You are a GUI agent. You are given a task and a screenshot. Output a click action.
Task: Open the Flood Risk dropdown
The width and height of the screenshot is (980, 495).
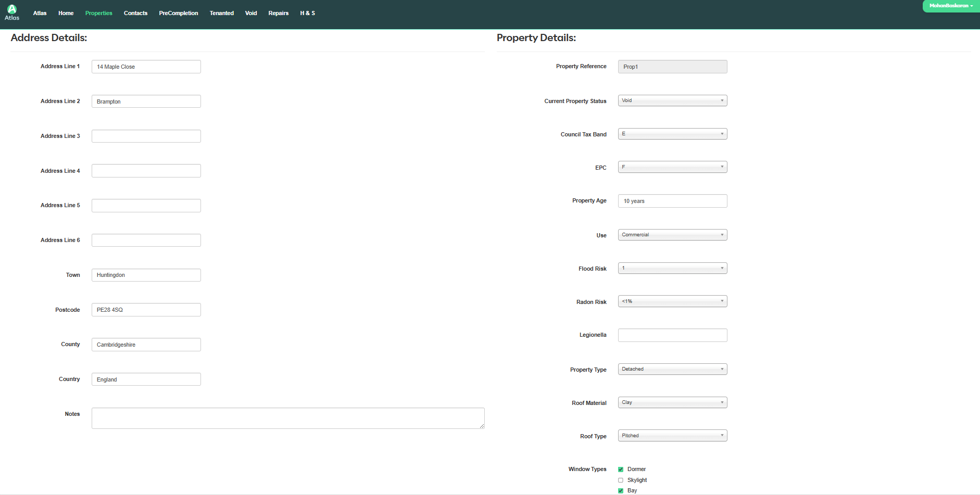point(672,269)
